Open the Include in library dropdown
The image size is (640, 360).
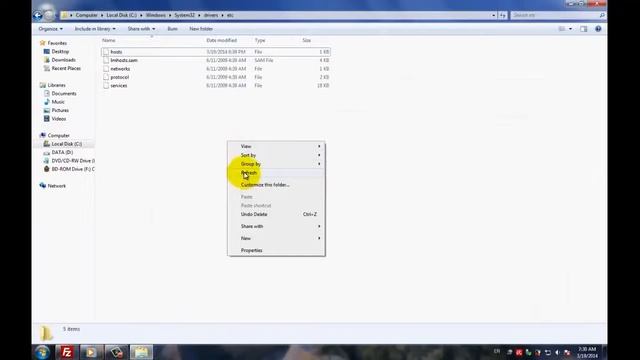(95, 29)
